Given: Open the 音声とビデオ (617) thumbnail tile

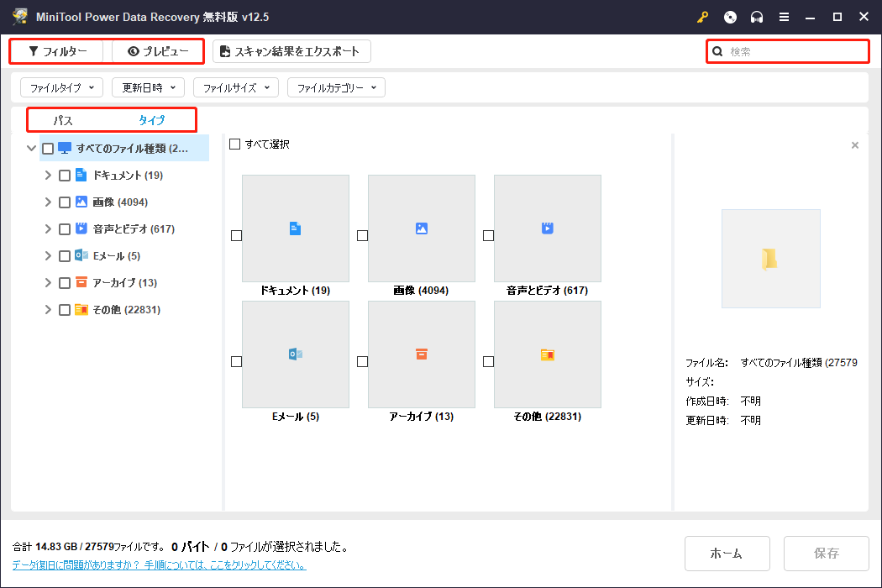Looking at the screenshot, I should click(548, 228).
